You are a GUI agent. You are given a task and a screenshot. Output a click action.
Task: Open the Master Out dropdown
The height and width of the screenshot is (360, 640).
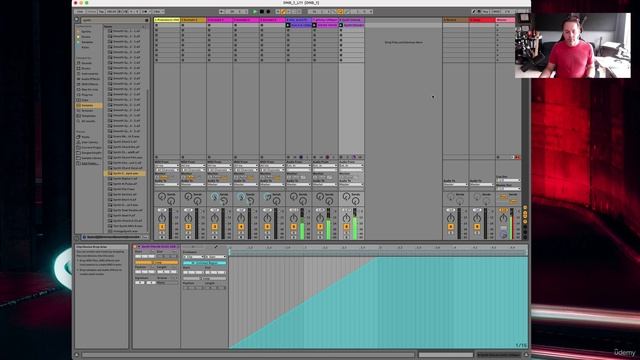tap(508, 189)
